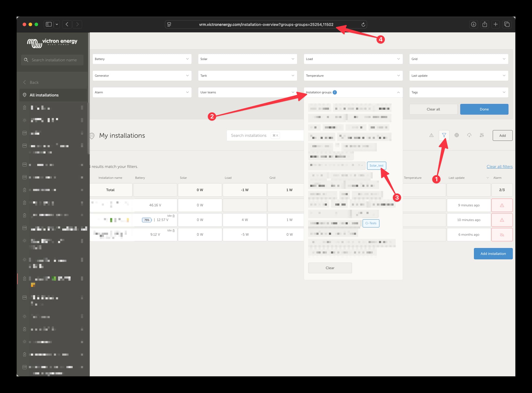Select All installations in sidebar
The width and height of the screenshot is (532, 393).
point(44,95)
